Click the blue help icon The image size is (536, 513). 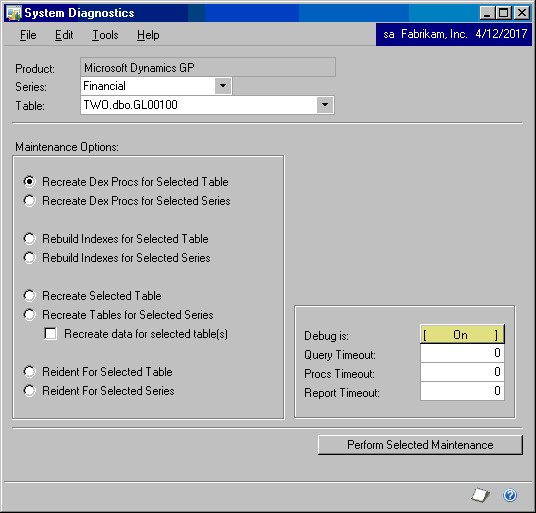click(x=510, y=495)
